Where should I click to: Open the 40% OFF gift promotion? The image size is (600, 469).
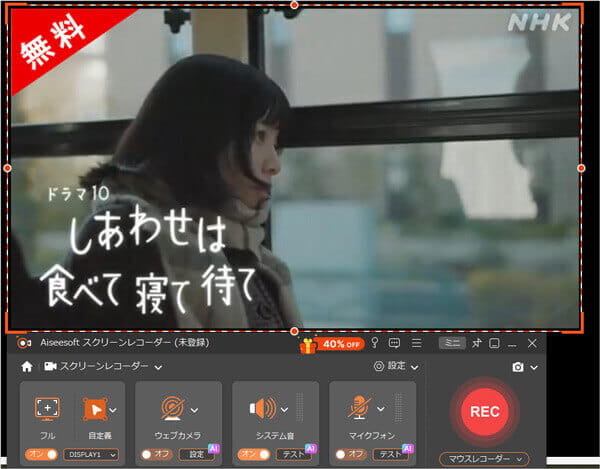[x=332, y=345]
